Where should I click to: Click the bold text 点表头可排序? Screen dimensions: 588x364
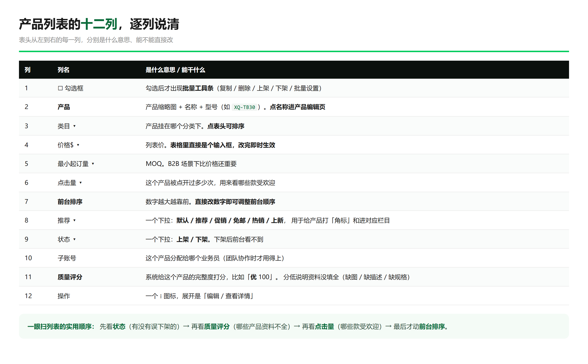pyautogui.click(x=226, y=126)
